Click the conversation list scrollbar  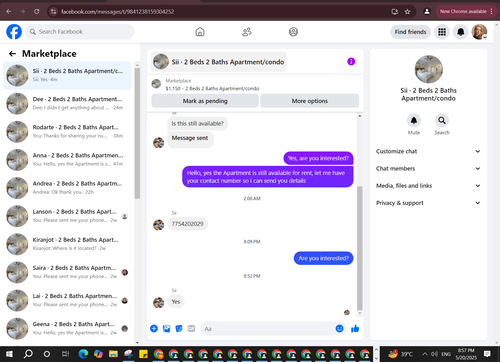(x=137, y=133)
